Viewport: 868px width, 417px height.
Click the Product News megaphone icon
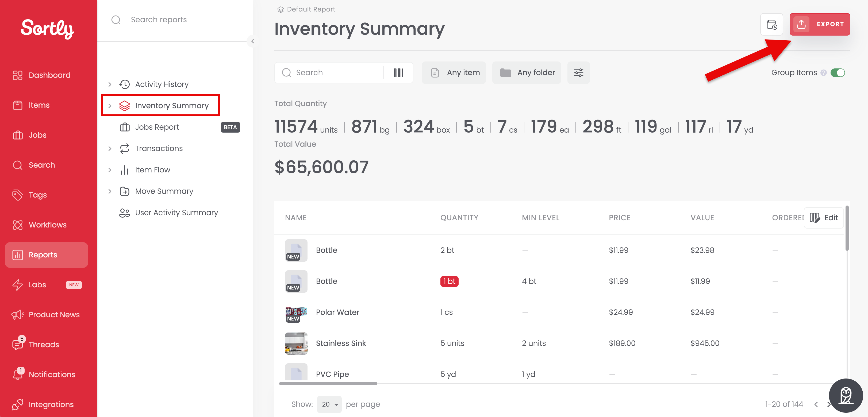18,315
